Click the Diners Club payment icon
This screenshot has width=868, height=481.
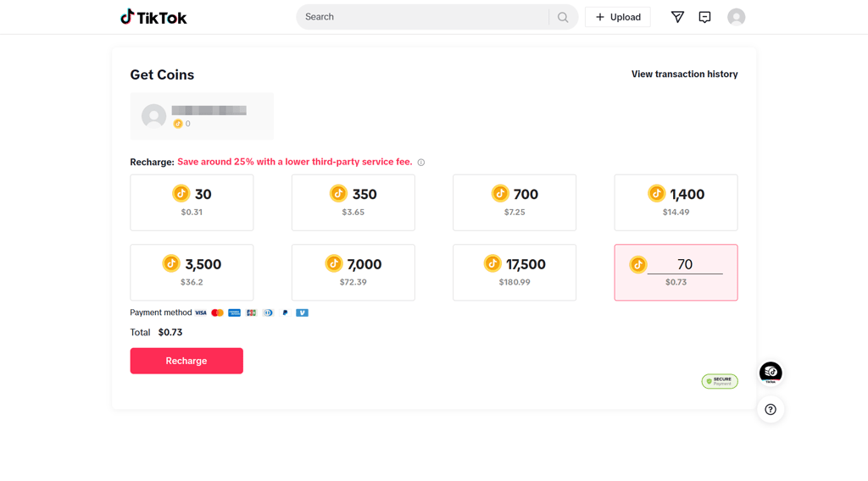[x=268, y=313]
